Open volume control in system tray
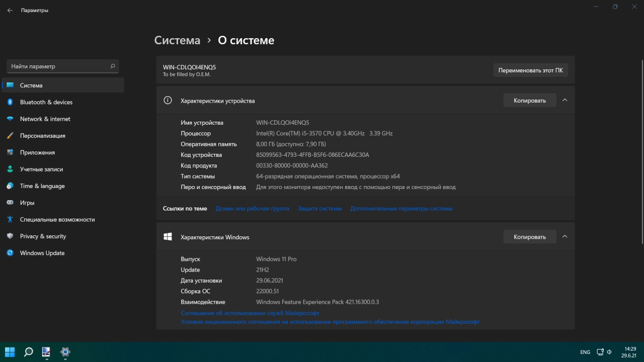Image resolution: width=644 pixels, height=362 pixels. [x=609, y=352]
